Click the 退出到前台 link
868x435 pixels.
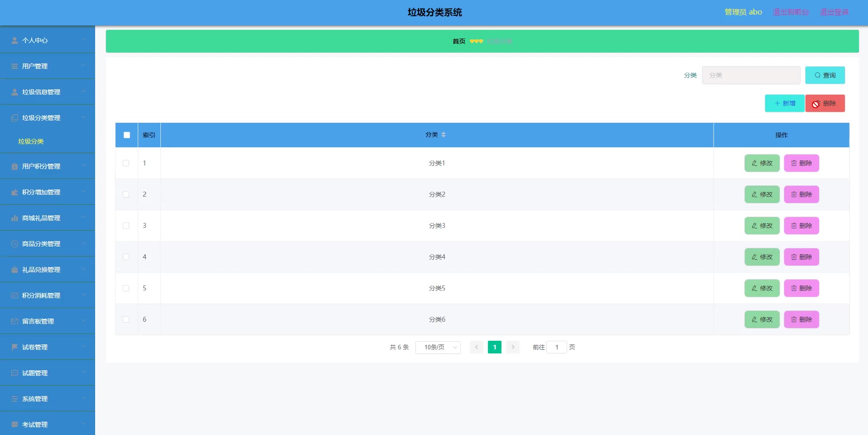[x=791, y=12]
